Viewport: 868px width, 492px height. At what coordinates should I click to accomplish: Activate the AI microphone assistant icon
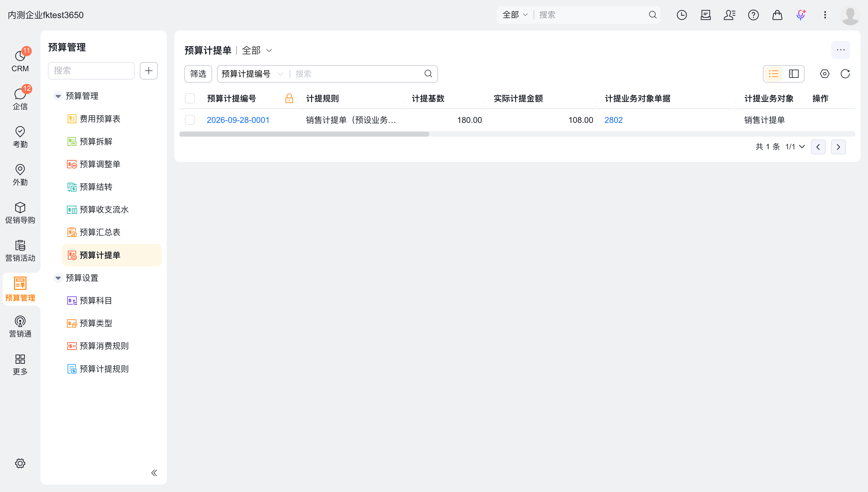click(x=801, y=15)
